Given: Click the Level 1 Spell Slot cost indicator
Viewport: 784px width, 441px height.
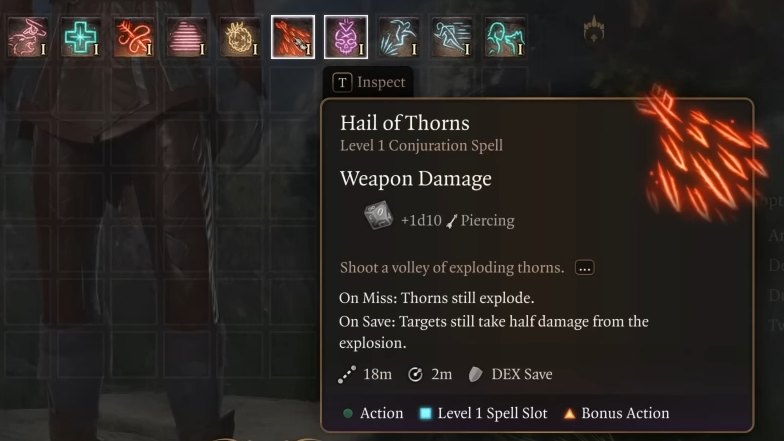Looking at the screenshot, I should pyautogui.click(x=484, y=413).
